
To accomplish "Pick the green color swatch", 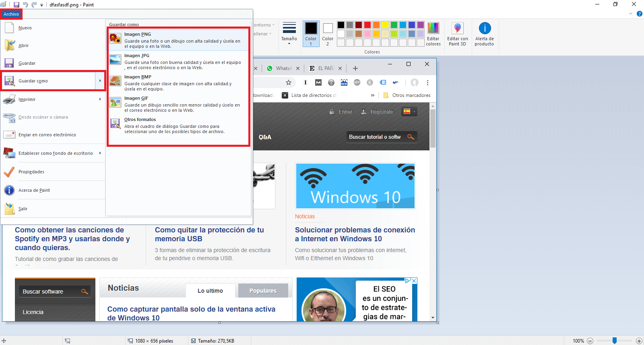I will tap(394, 25).
